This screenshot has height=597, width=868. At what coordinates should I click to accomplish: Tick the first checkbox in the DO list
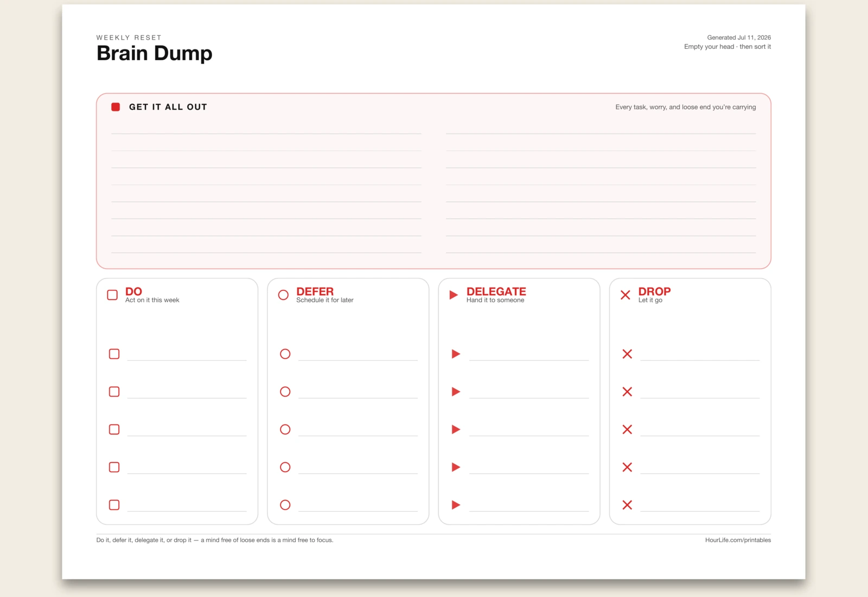click(x=114, y=354)
